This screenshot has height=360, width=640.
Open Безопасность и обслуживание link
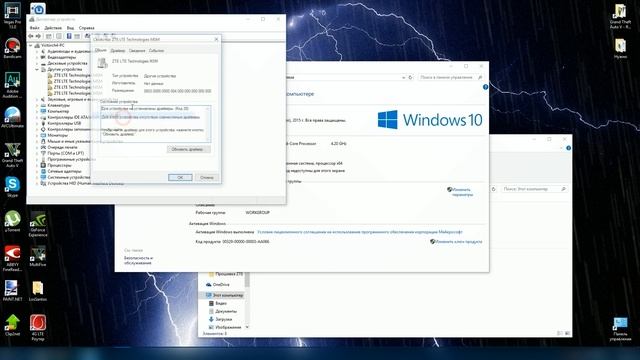tap(139, 260)
